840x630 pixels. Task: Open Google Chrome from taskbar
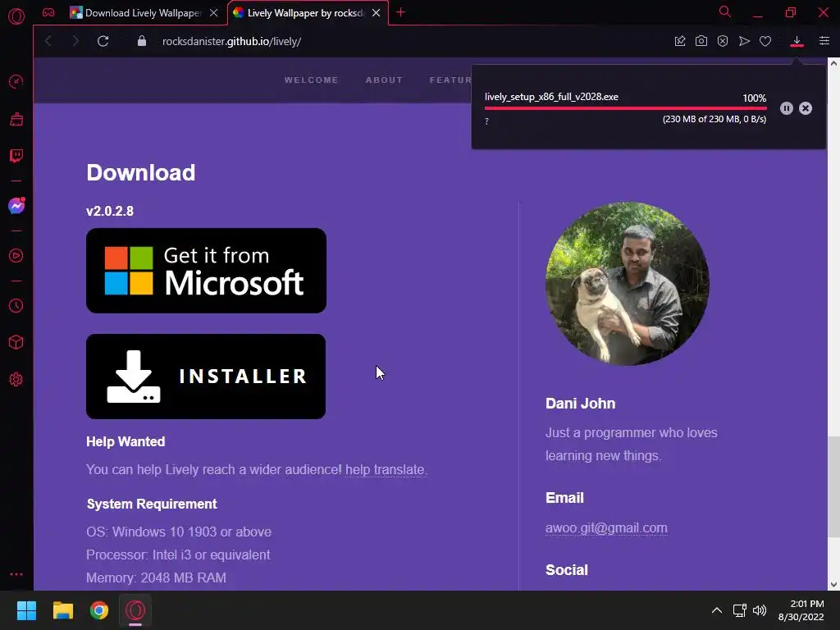99,610
